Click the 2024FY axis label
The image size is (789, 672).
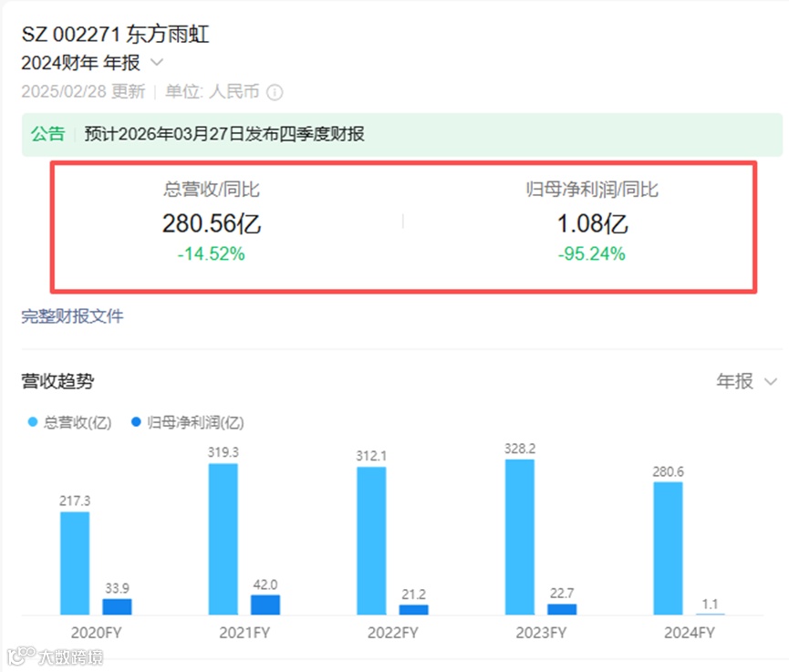(x=690, y=632)
